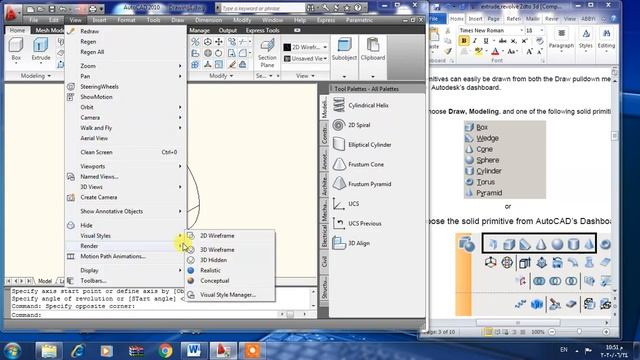Switch to Home tab in AutoCAD ribbon
The image size is (640, 360).
coord(17,30)
